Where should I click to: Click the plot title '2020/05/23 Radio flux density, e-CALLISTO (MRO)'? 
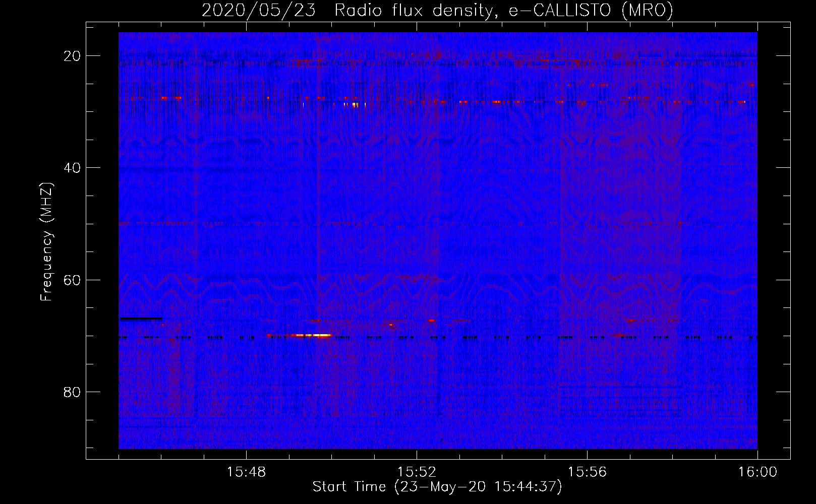(437, 10)
